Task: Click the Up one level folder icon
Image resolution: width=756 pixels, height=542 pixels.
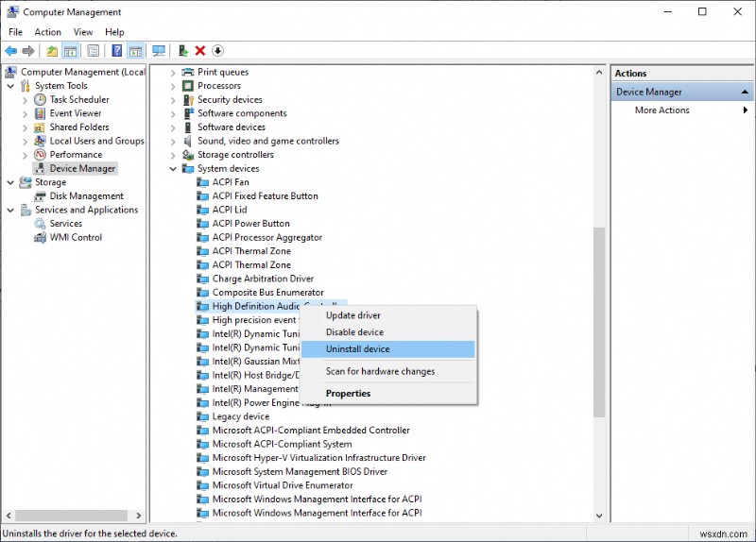Action: [x=52, y=51]
